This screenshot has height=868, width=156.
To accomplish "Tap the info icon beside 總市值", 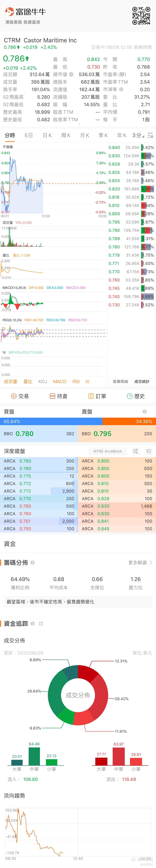I will [71, 74].
